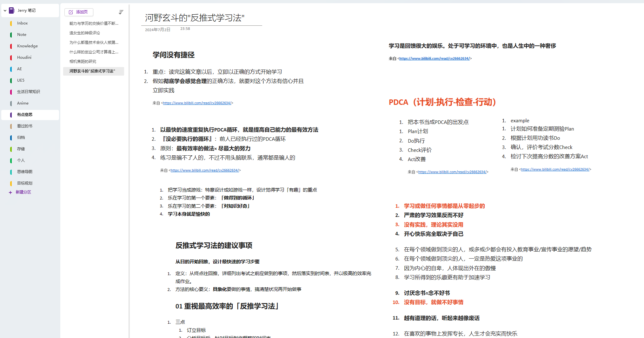
Task: Open bilibili link under 学问没有捷径
Action: pyautogui.click(x=197, y=103)
